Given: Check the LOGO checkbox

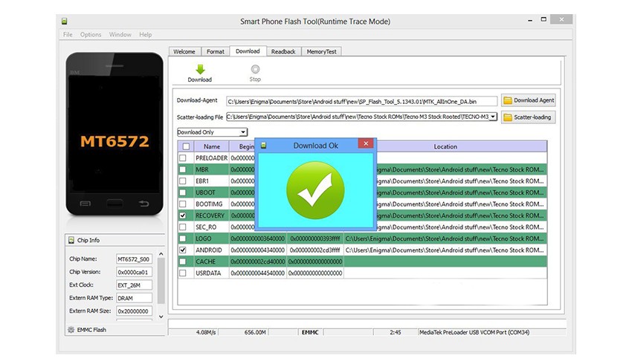Looking at the screenshot, I should 183,238.
